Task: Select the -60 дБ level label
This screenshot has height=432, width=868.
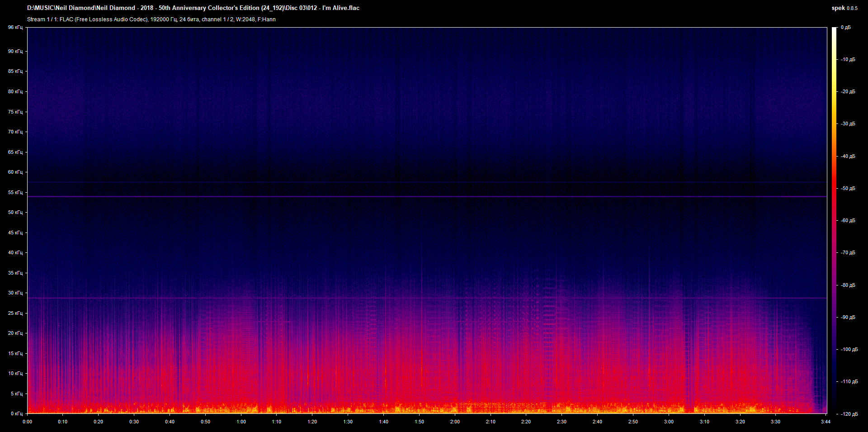Action: tap(848, 221)
